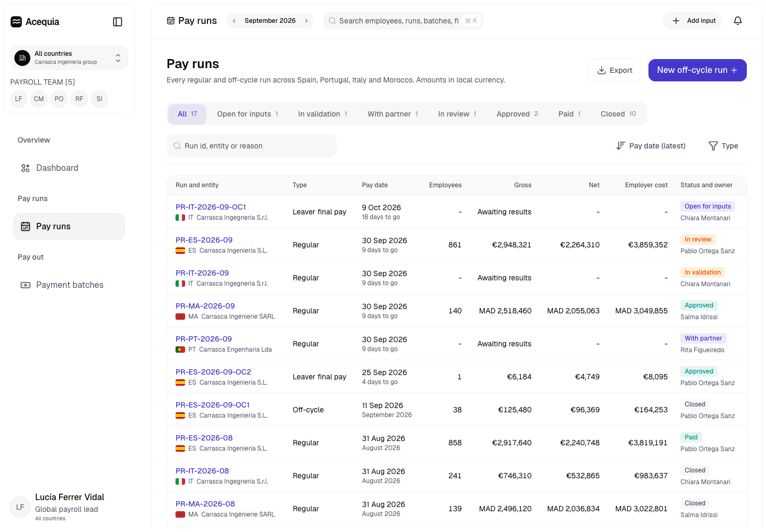Image resolution: width=766 pixels, height=532 pixels.
Task: Switch to In review tab
Action: 457,114
